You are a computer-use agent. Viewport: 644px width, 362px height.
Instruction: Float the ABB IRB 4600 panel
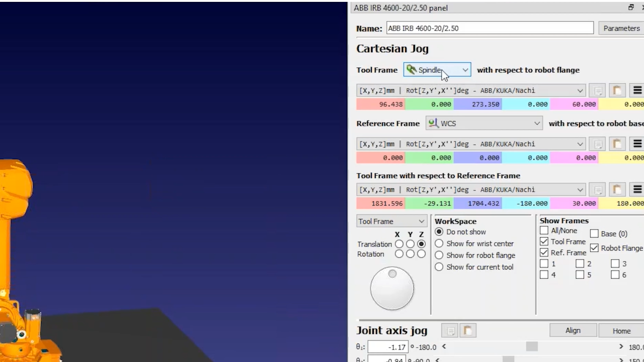point(631,7)
